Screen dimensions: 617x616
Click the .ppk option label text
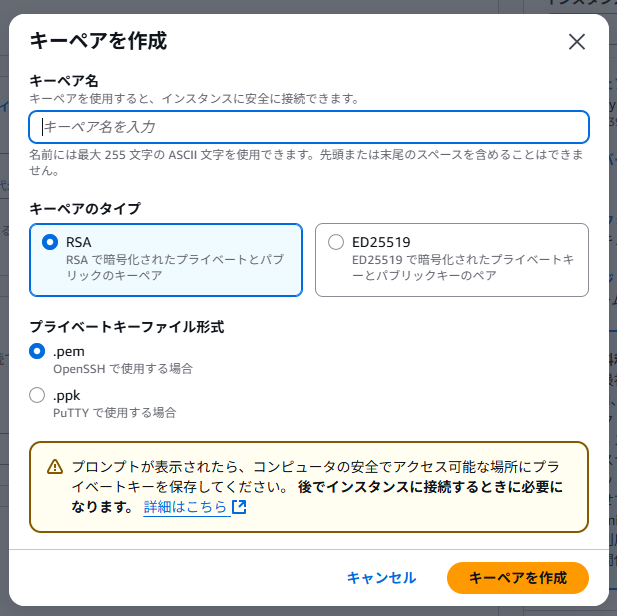click(x=67, y=396)
